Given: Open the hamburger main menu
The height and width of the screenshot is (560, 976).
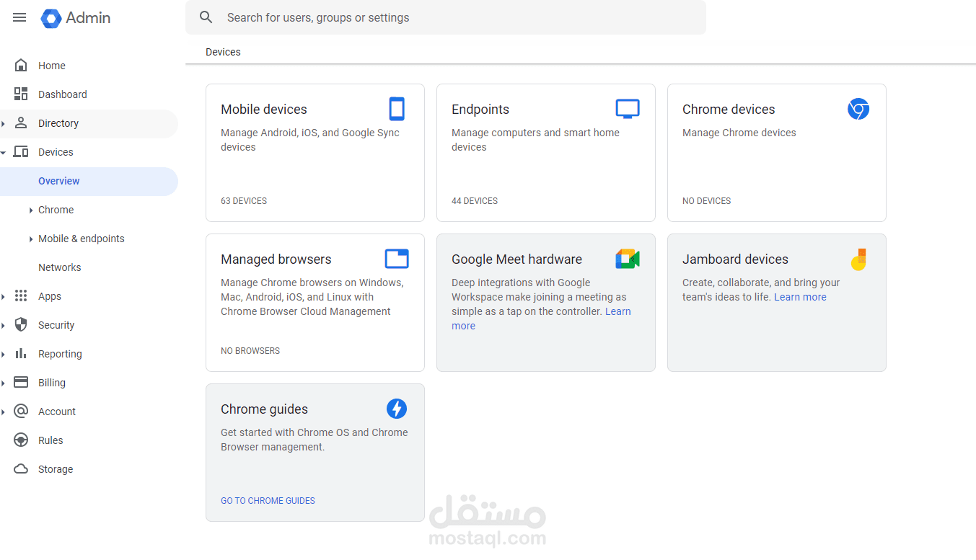Looking at the screenshot, I should click(19, 17).
